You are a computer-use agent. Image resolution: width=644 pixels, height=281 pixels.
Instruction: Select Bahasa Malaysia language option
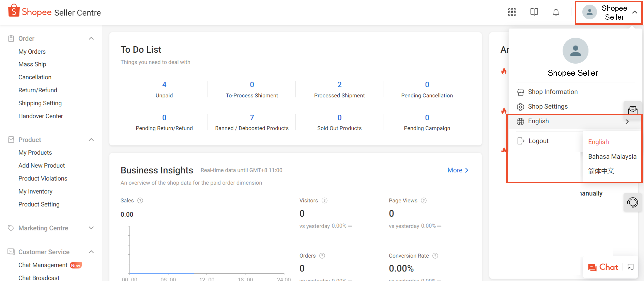pos(612,156)
